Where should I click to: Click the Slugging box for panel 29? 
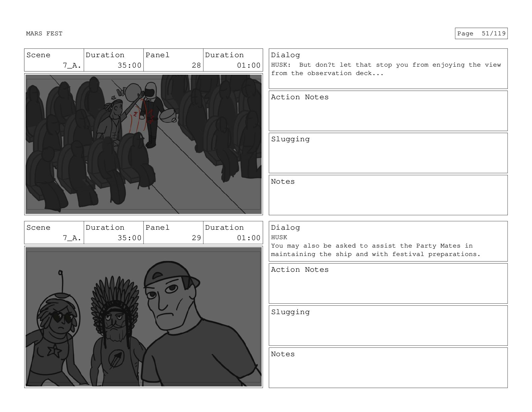[388, 326]
